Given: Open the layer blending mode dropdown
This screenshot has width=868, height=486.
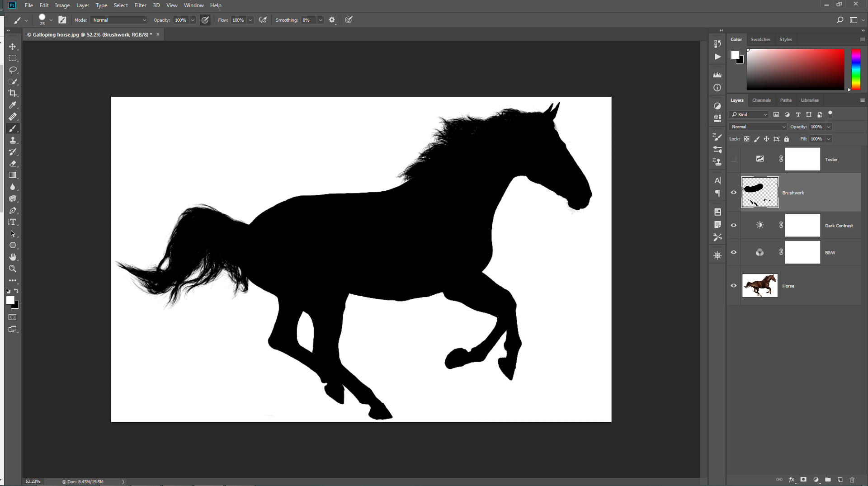Looking at the screenshot, I should (758, 127).
